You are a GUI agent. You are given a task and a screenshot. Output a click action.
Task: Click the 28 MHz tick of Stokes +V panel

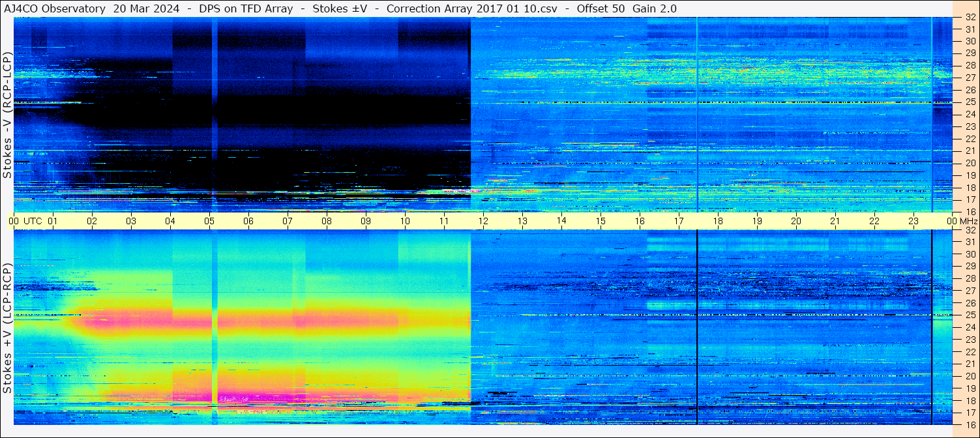pos(970,279)
